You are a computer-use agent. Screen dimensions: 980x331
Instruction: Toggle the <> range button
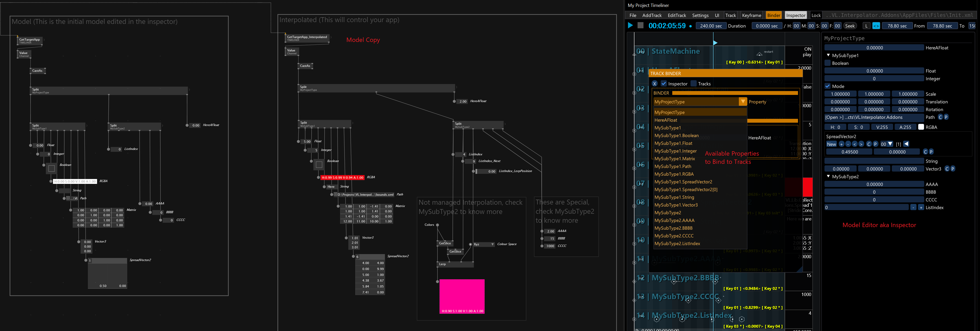(876, 26)
